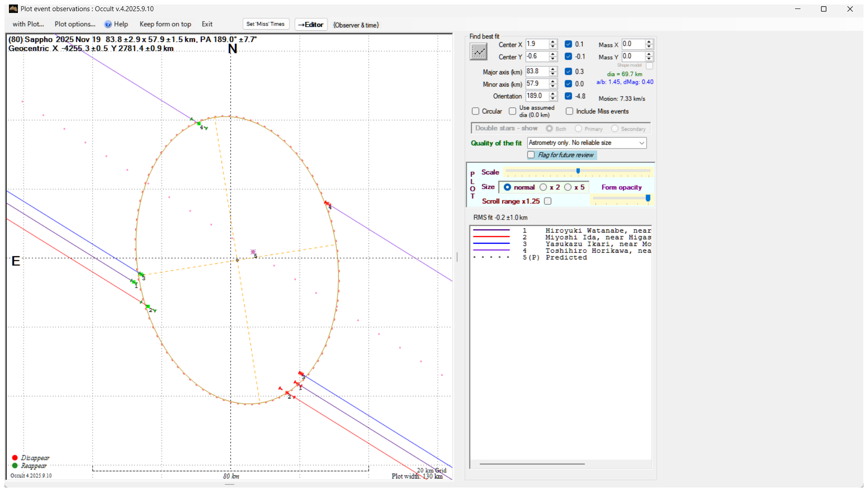Click the Occult app icon in title bar
The image size is (868, 492).
pyautogui.click(x=13, y=8)
